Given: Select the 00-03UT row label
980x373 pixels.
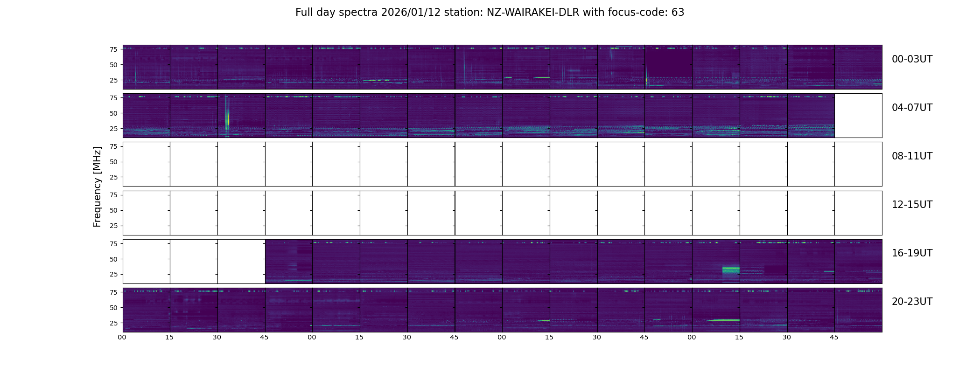Looking at the screenshot, I should [912, 59].
